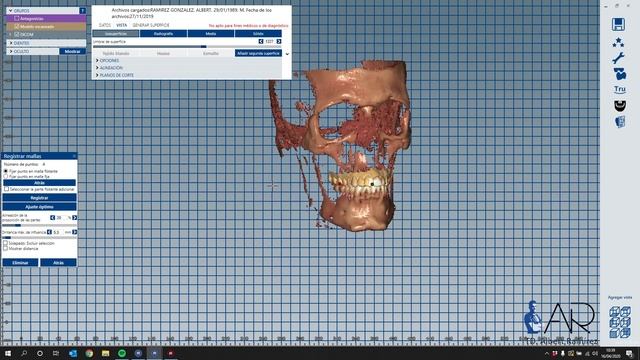Image resolution: width=640 pixels, height=360 pixels.
Task: Open Task View on the taskbar
Action: (x=56, y=353)
